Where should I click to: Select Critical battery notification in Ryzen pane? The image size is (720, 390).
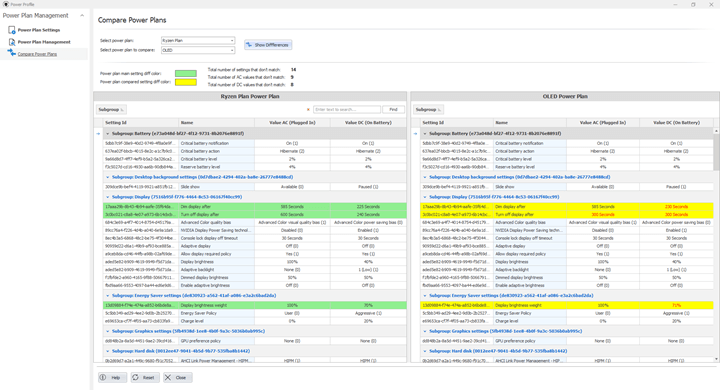[x=255, y=143]
